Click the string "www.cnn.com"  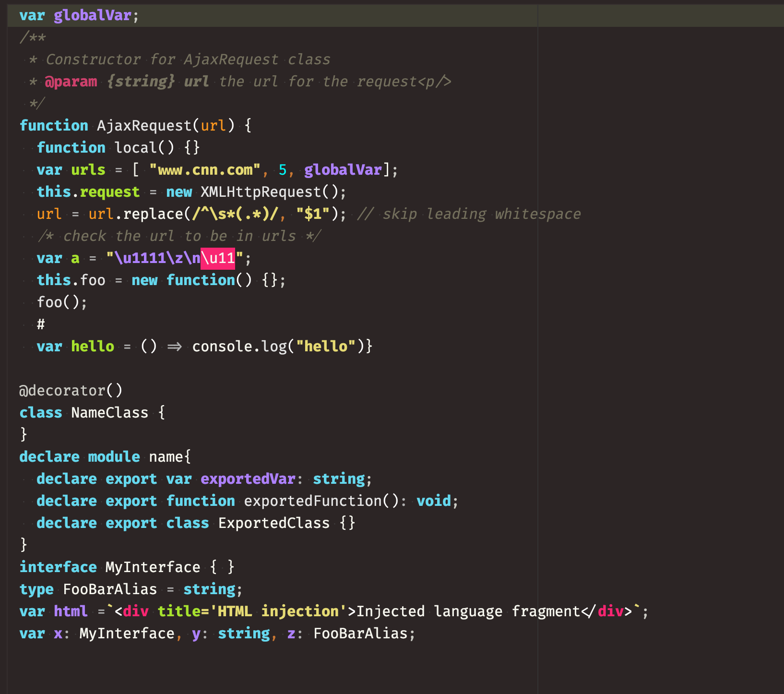pyautogui.click(x=205, y=170)
